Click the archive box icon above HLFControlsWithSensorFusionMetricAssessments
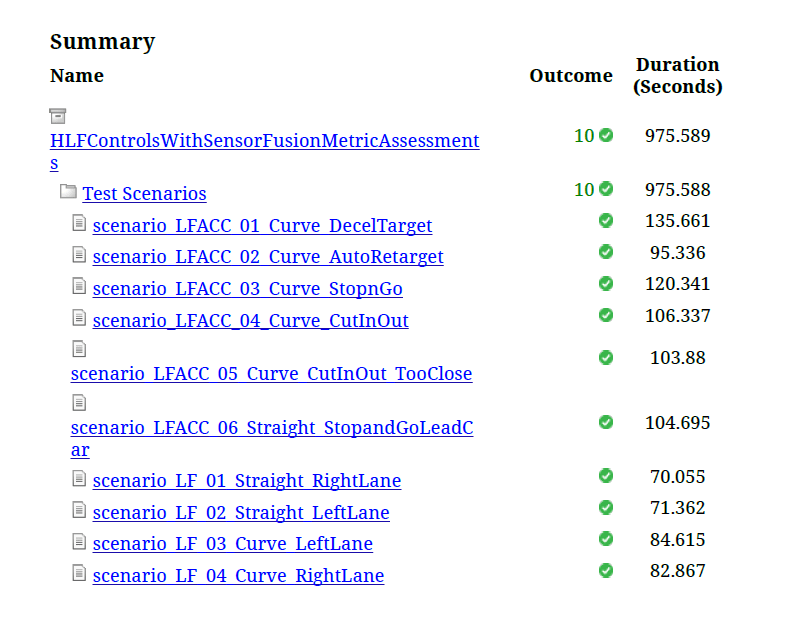This screenshot has height=621, width=801. (58, 116)
